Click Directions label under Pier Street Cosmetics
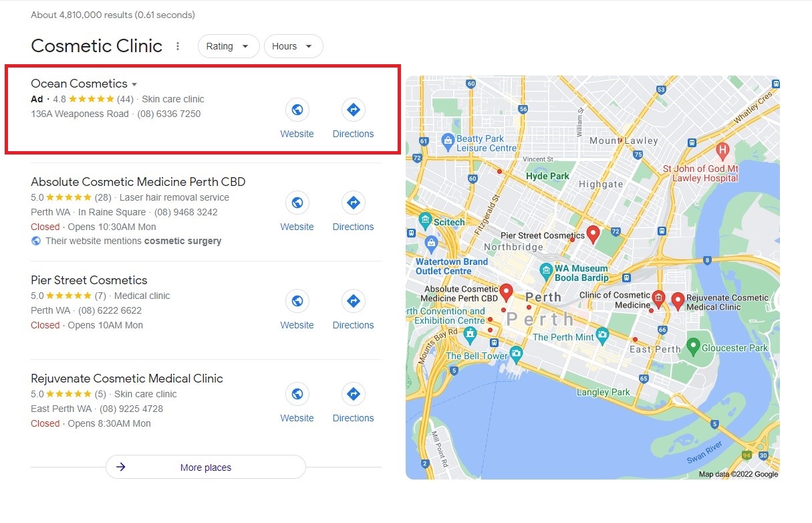This screenshot has width=812, height=523. point(354,325)
